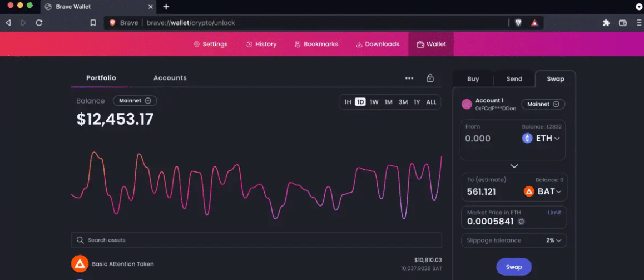644x280 pixels.
Task: Close the Brave Wallet tab
Action: click(151, 7)
